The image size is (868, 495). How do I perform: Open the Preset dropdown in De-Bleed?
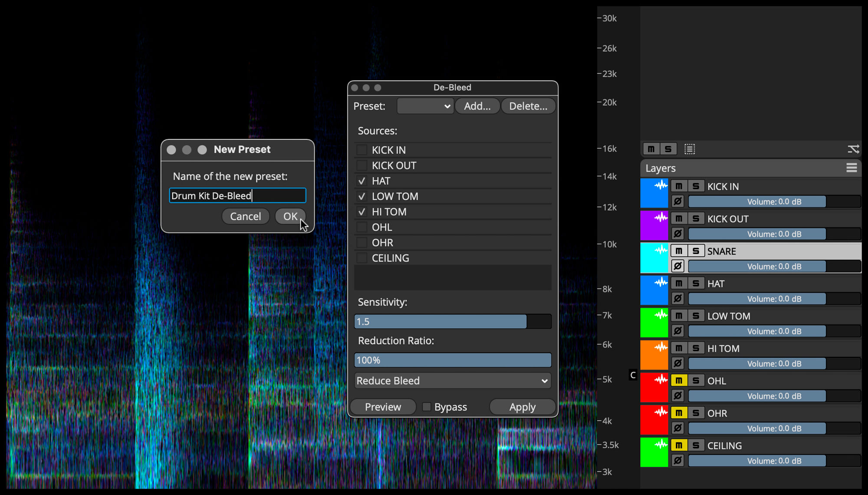(424, 106)
